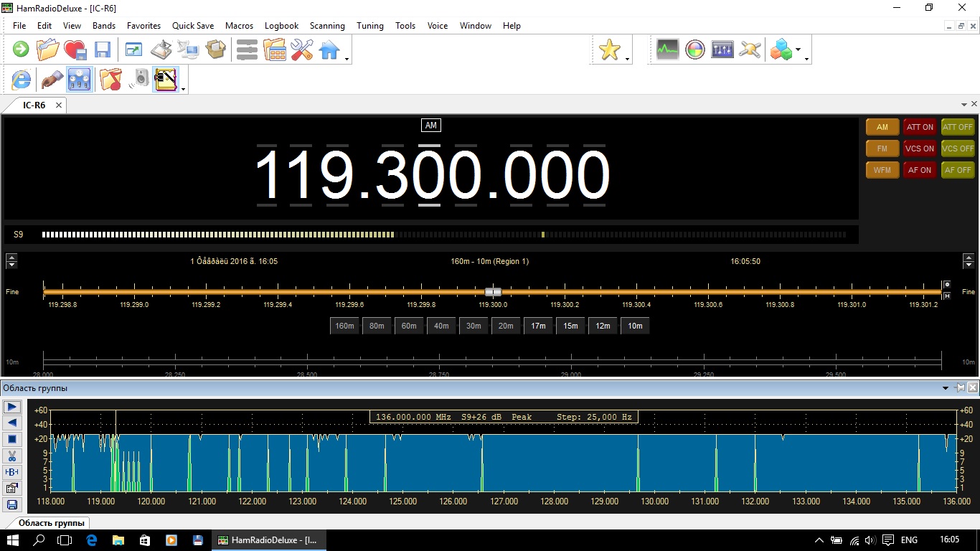Stop scanning with the square button
This screenshot has height=551, width=980.
pos(12,439)
